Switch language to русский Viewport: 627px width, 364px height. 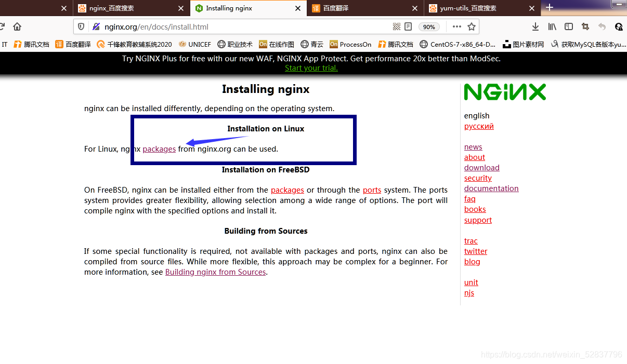tap(479, 126)
